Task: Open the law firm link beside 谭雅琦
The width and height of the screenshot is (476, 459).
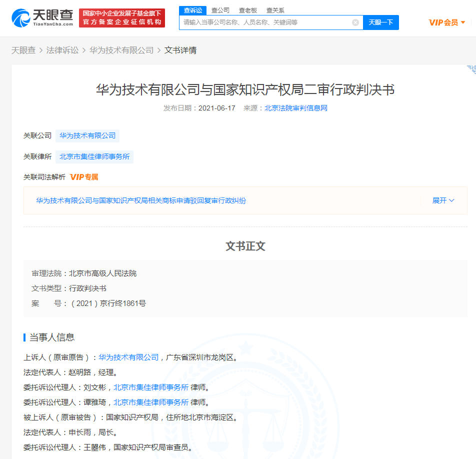Action: [x=150, y=402]
